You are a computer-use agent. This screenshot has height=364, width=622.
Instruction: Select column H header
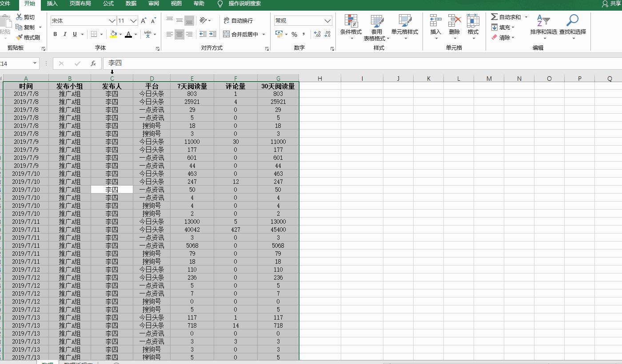(320, 78)
